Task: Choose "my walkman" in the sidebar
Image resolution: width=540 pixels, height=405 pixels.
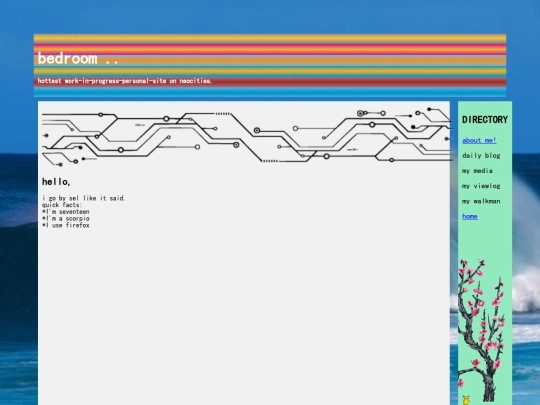Action: pos(481,201)
